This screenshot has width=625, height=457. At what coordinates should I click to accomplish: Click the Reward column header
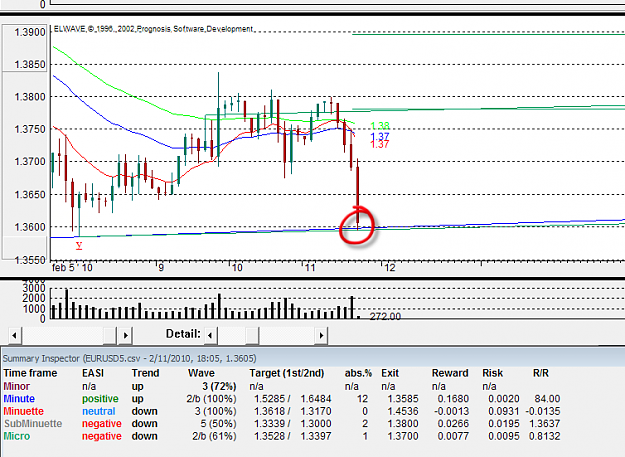pos(450,373)
